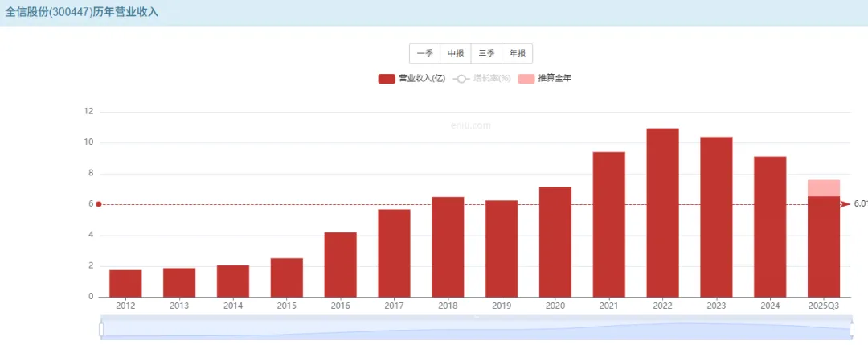Toggle the 推算全年 legend series
The image size is (868, 345).
click(x=545, y=79)
